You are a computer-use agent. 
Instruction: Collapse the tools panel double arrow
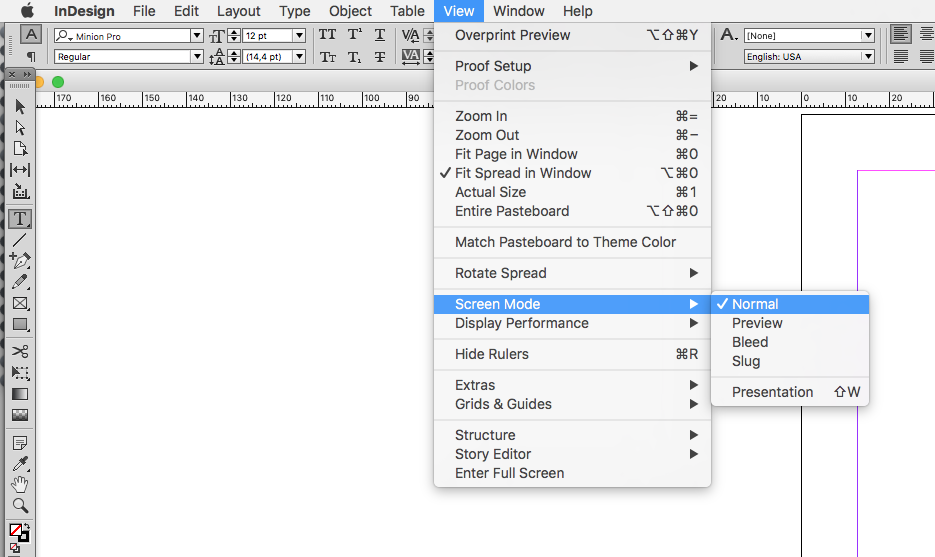click(x=27, y=75)
